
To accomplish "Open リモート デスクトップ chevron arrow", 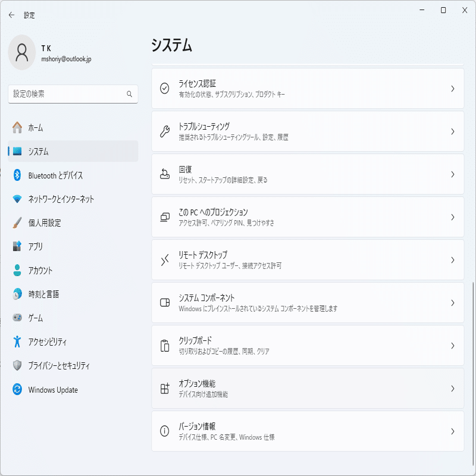I will pyautogui.click(x=453, y=260).
